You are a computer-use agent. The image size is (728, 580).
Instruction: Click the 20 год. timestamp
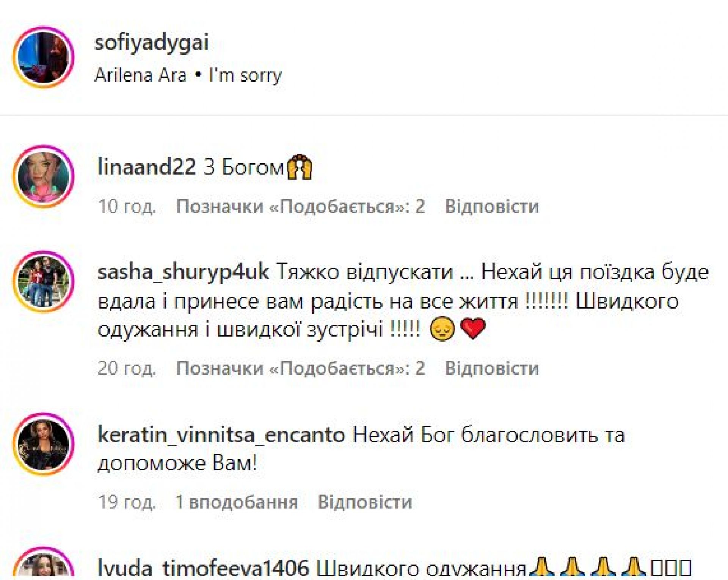coord(127,368)
